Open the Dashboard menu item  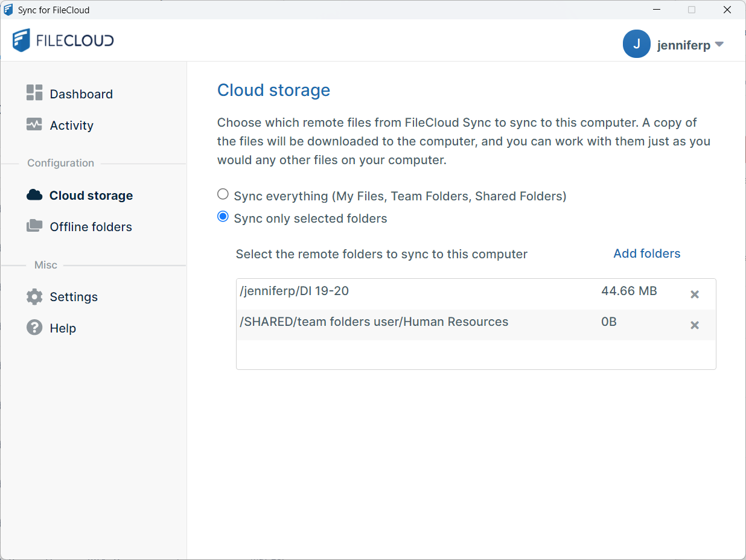point(81,94)
